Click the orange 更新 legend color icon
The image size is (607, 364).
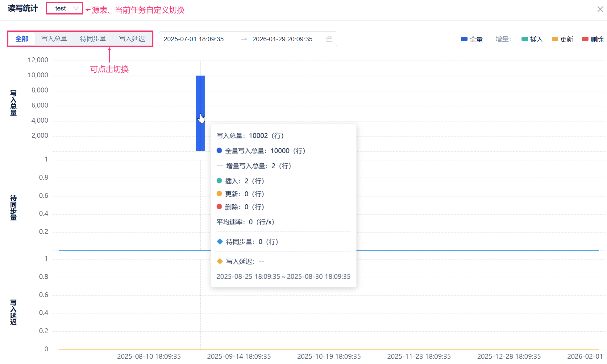tap(555, 39)
